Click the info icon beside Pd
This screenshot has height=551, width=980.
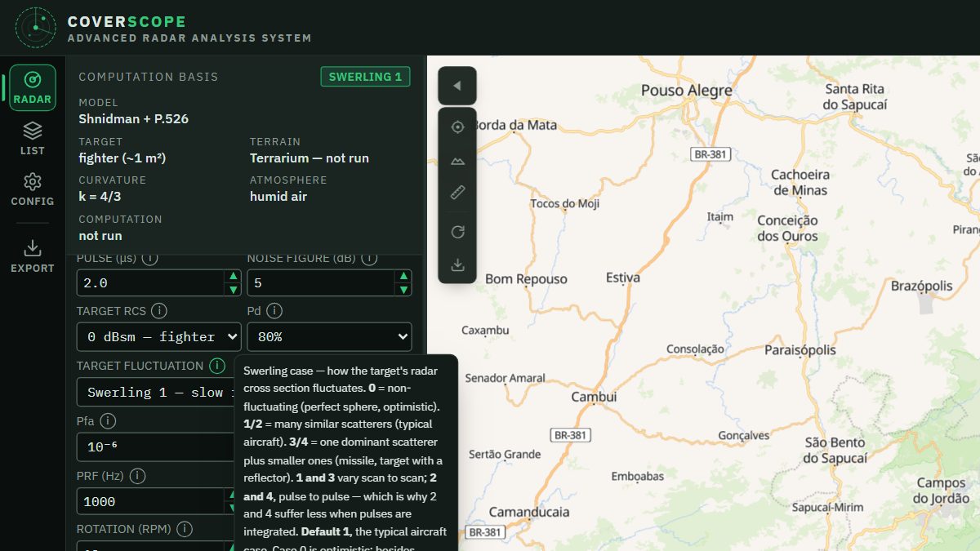274,311
